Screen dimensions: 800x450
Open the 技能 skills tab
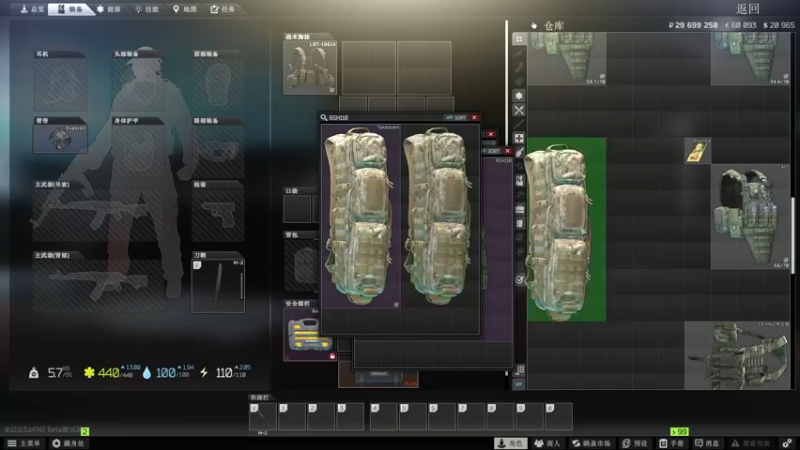[146, 9]
